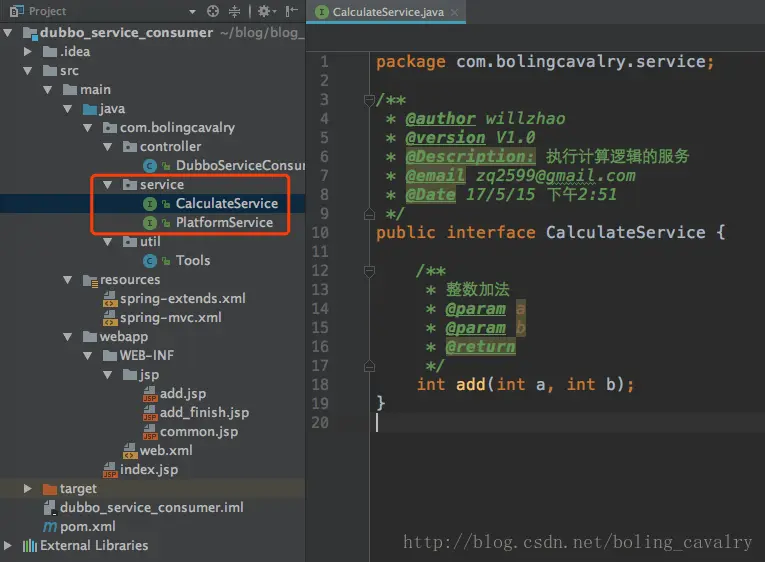The width and height of the screenshot is (765, 562).
Task: Open dubbo_service_consumer.iml file
Action: point(152,507)
